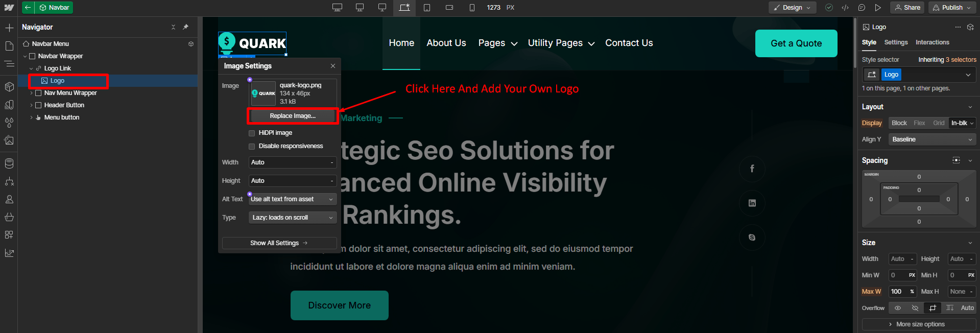
Task: Click the Replace Image button
Action: pos(293,116)
